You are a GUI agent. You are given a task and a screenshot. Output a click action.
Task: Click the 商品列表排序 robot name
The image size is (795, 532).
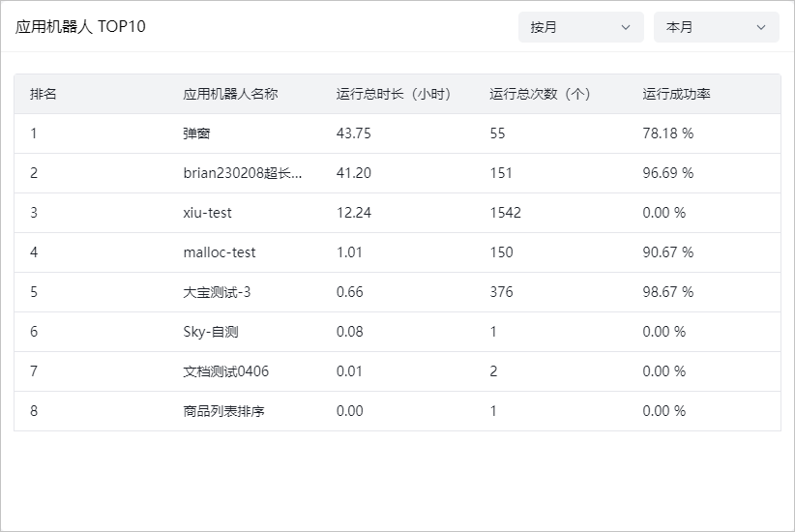coord(223,411)
